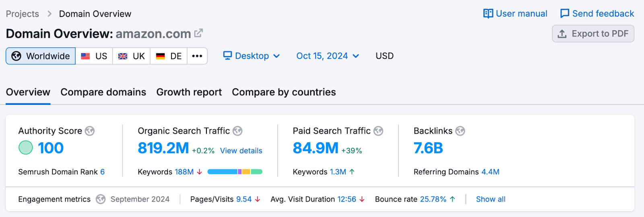Go to Projects breadcrumb
This screenshot has height=217, width=644.
tap(23, 14)
